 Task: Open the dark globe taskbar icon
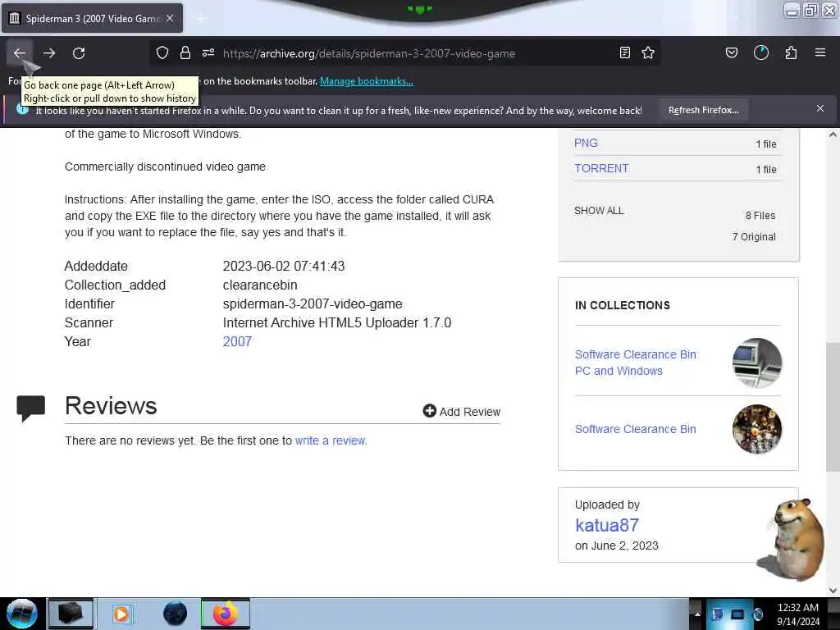coord(176,614)
